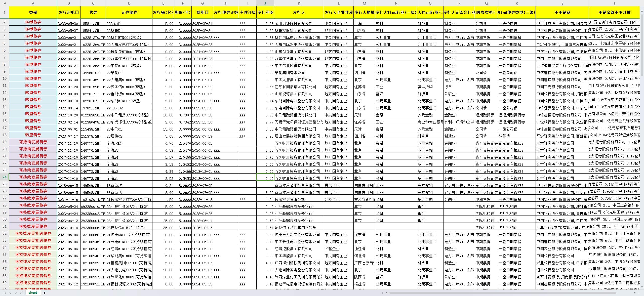The image size is (644, 296).
Task: Click next sheet navigation arrow
Action: pyautogui.click(x=16, y=293)
